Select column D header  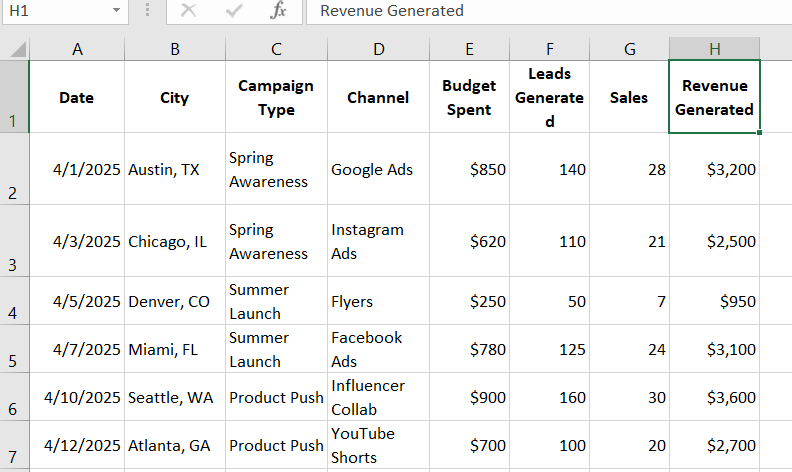click(x=378, y=49)
